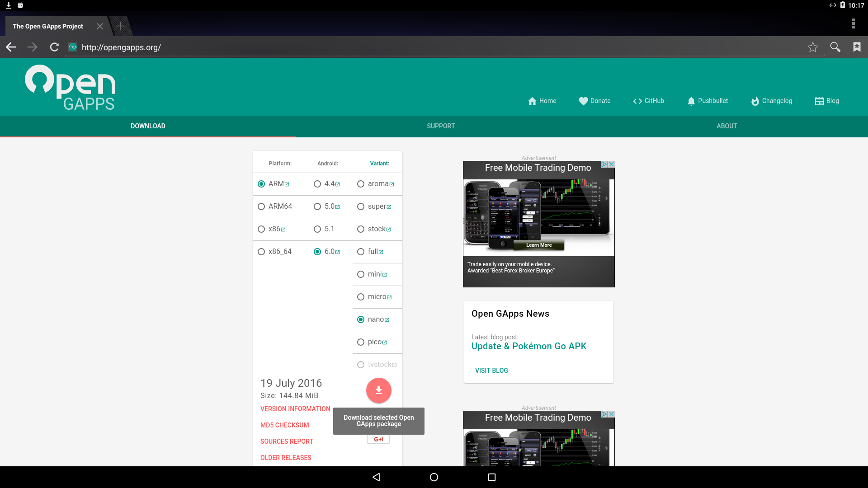Open the DOWNLOAD menu tab
The height and width of the screenshot is (488, 868).
147,126
